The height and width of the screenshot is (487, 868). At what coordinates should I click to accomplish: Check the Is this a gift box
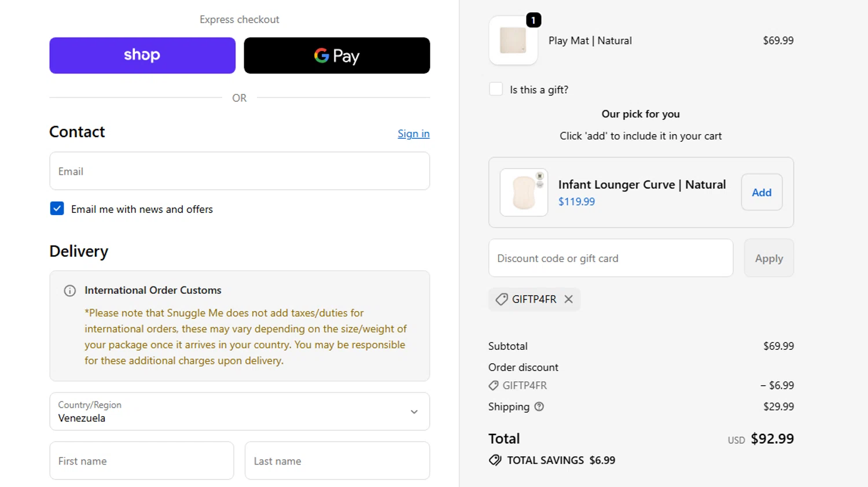pos(496,89)
